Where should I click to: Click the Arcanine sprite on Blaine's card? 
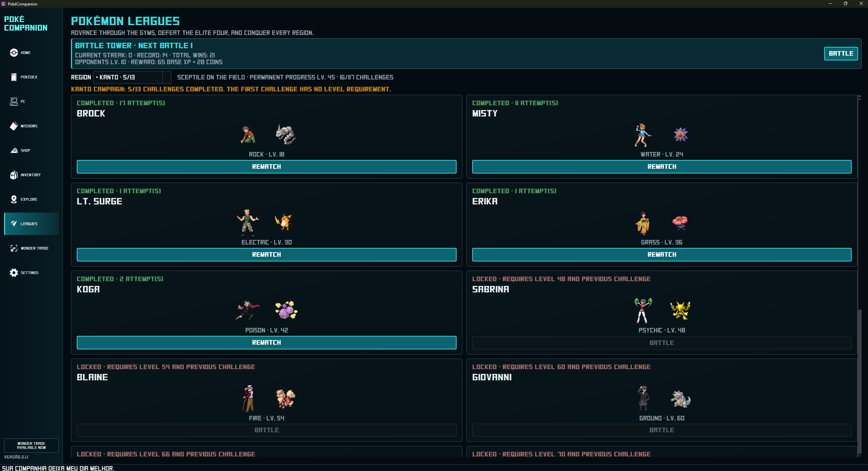(x=286, y=399)
